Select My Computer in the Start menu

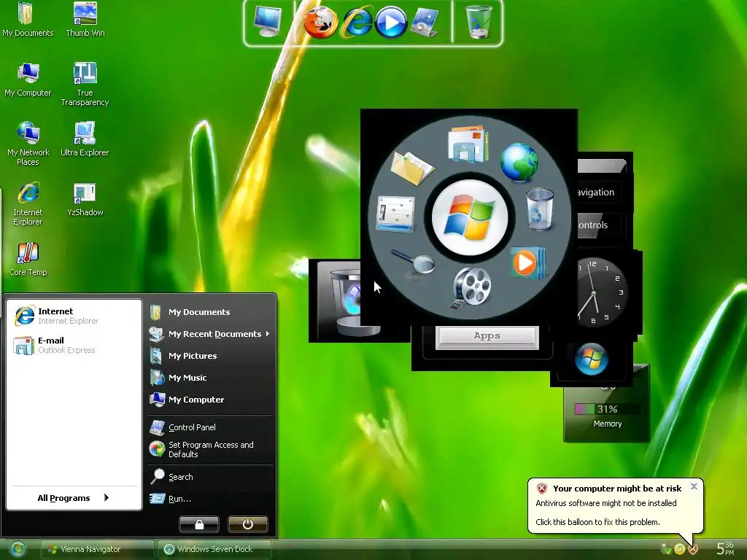tap(210, 400)
